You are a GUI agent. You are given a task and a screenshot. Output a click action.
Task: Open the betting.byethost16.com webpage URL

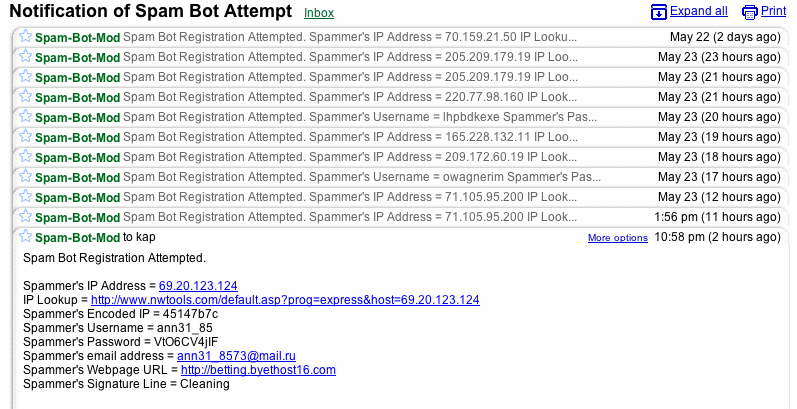tap(258, 370)
